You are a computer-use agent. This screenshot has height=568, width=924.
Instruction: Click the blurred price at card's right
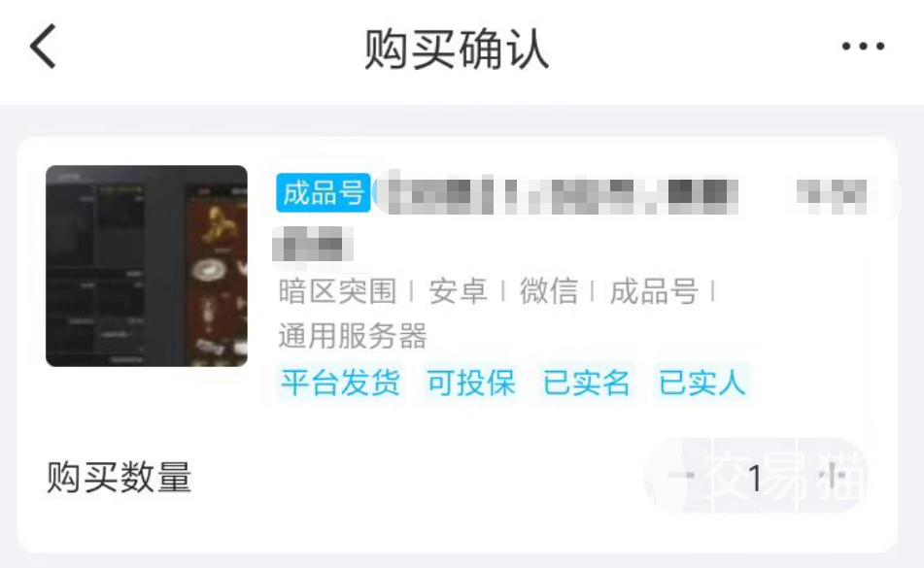point(832,194)
